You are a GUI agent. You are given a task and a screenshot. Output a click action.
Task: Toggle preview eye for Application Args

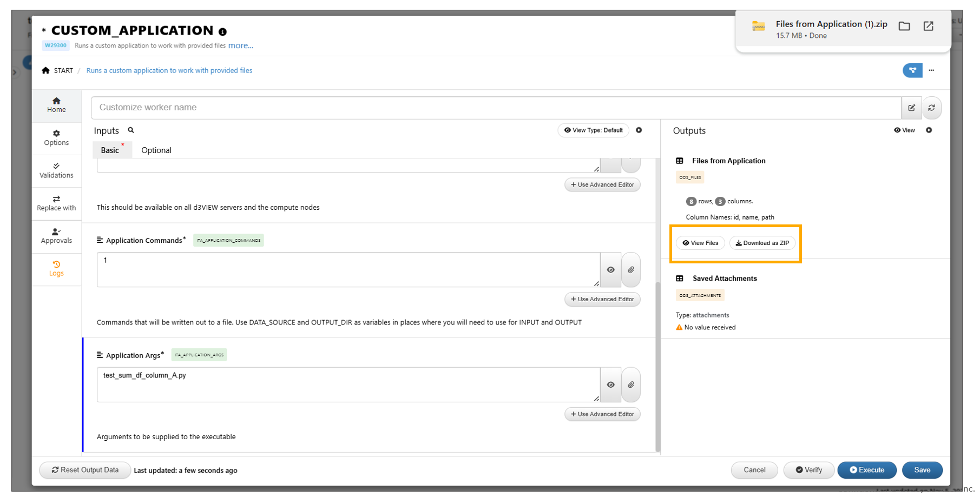click(x=610, y=385)
